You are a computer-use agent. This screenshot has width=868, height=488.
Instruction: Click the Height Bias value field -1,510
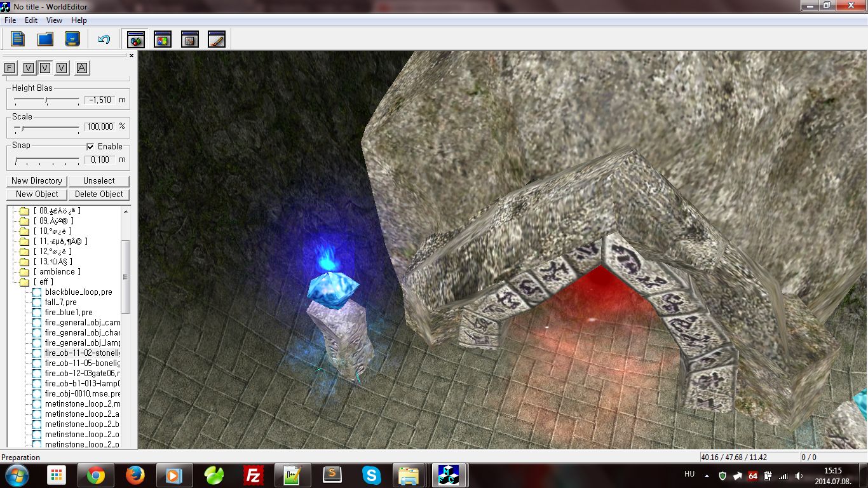click(100, 100)
